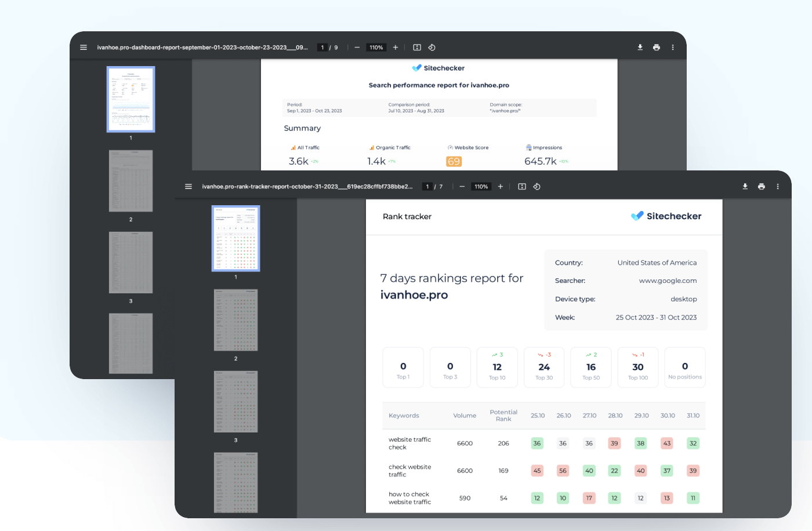Click the Top 10 positions card
The height and width of the screenshot is (531, 812).
click(x=497, y=368)
